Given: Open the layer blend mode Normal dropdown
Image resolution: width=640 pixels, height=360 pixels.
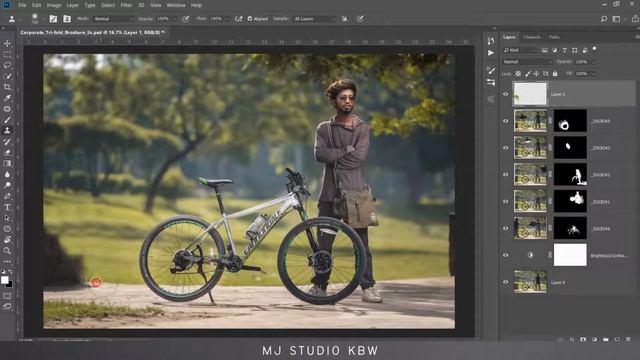Looking at the screenshot, I should (x=527, y=62).
